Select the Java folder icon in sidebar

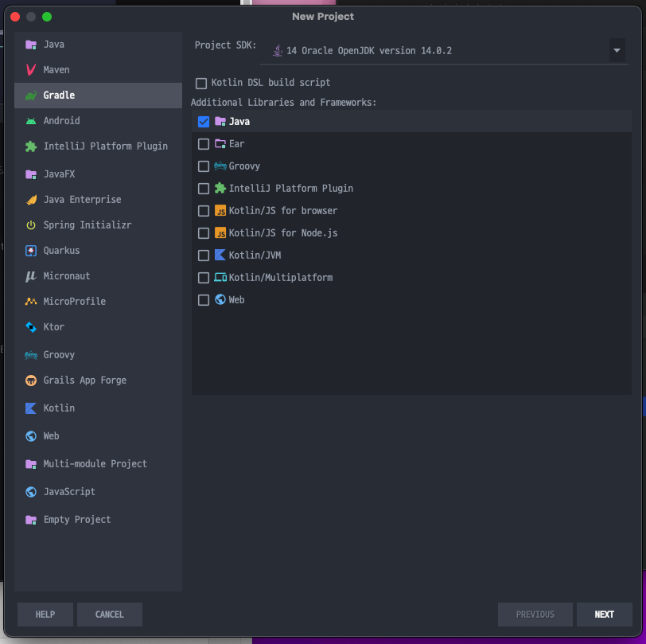pos(31,45)
